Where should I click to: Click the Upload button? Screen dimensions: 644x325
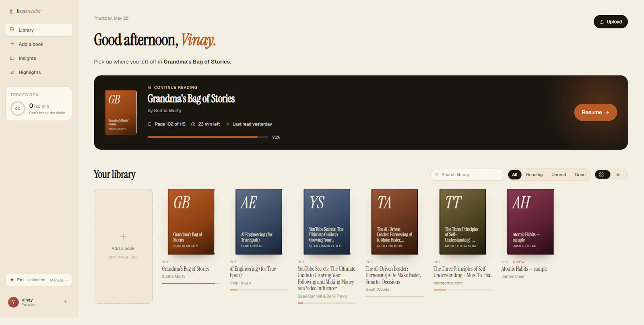(611, 22)
